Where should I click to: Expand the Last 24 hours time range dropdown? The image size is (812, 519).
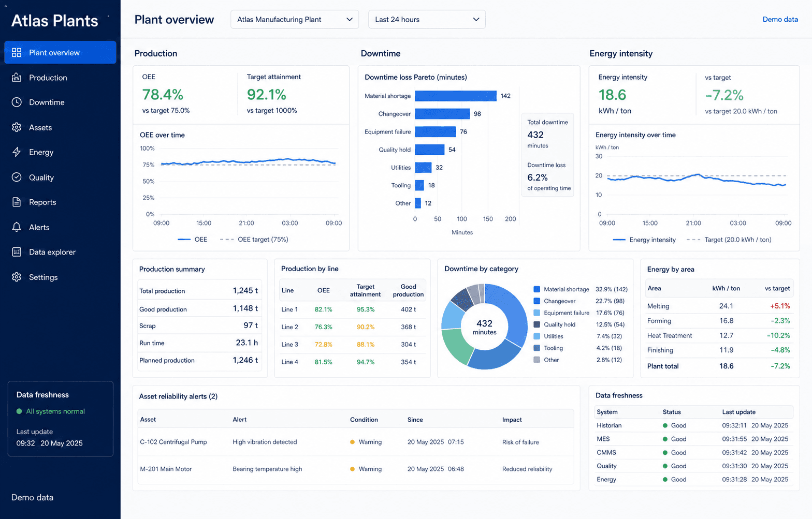427,19
